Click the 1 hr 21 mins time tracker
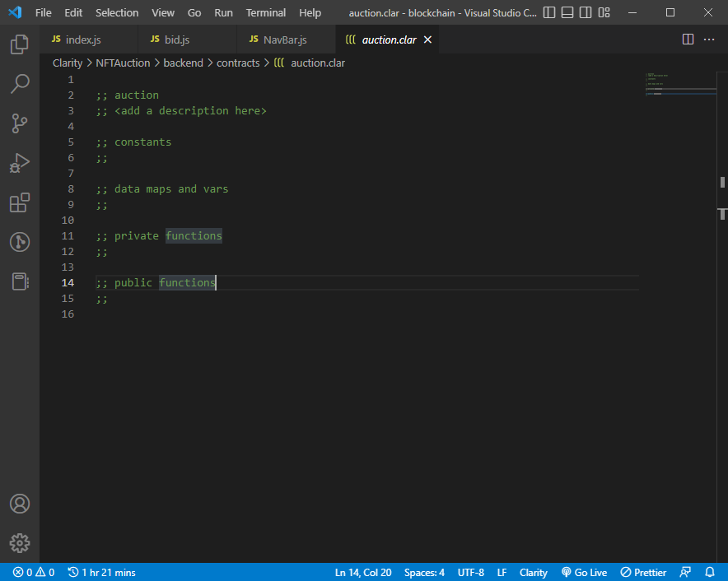This screenshot has height=581, width=728. click(x=101, y=572)
